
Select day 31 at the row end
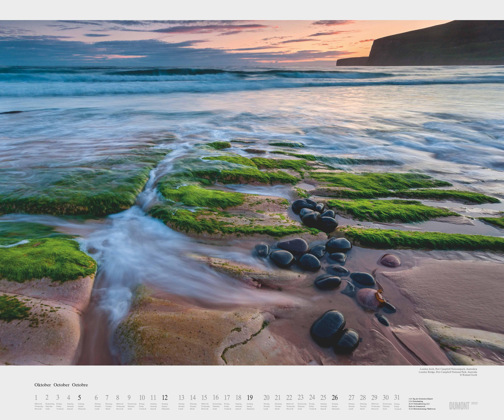(397, 397)
